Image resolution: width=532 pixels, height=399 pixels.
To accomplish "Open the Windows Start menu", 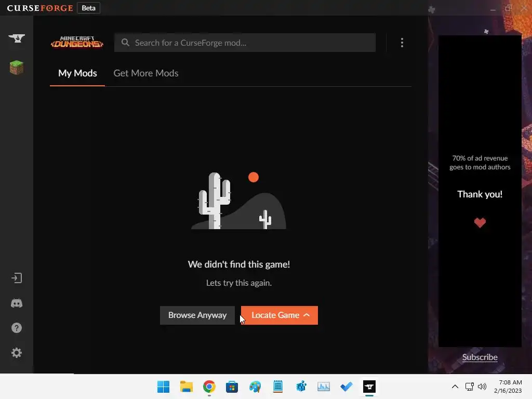I will click(163, 387).
